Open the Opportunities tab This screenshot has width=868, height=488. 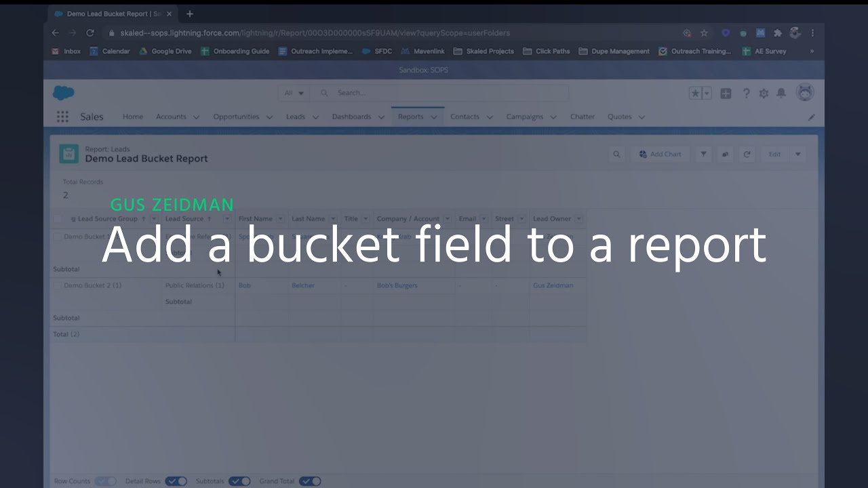coord(236,117)
